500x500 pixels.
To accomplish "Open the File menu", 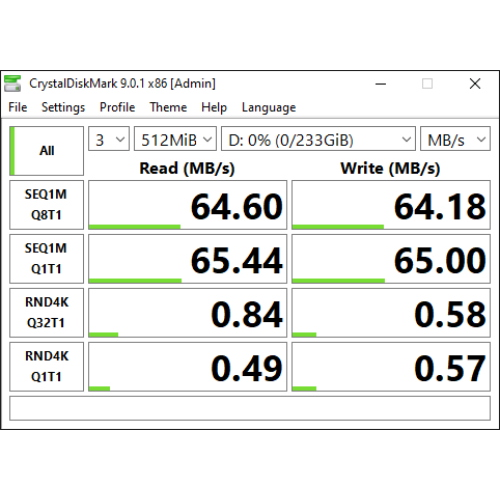I will pos(18,107).
